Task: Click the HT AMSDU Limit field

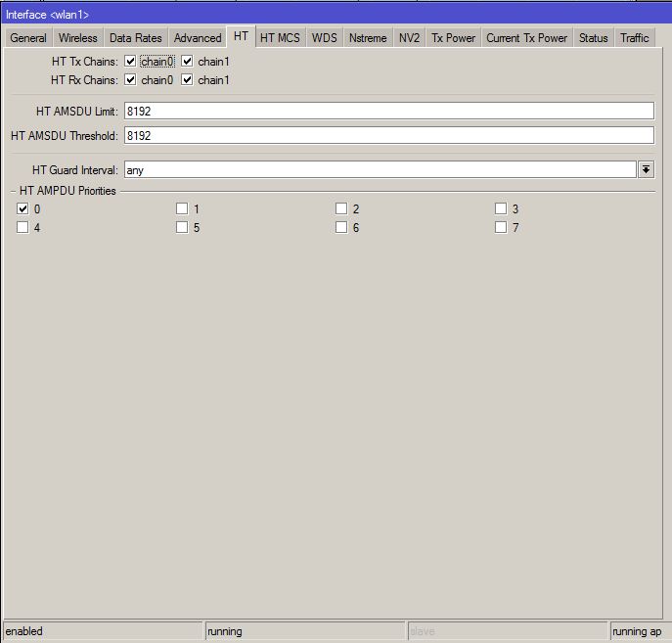Action: 389,111
